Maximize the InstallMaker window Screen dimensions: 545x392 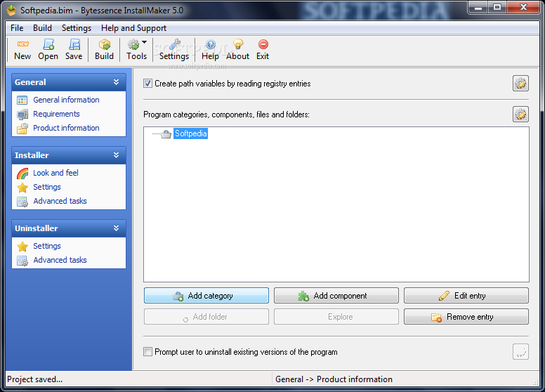(x=497, y=7)
